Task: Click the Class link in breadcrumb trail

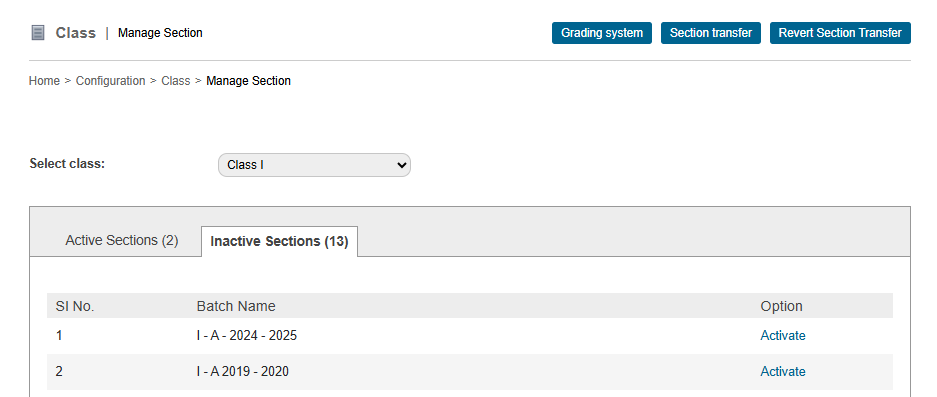Action: 176,81
